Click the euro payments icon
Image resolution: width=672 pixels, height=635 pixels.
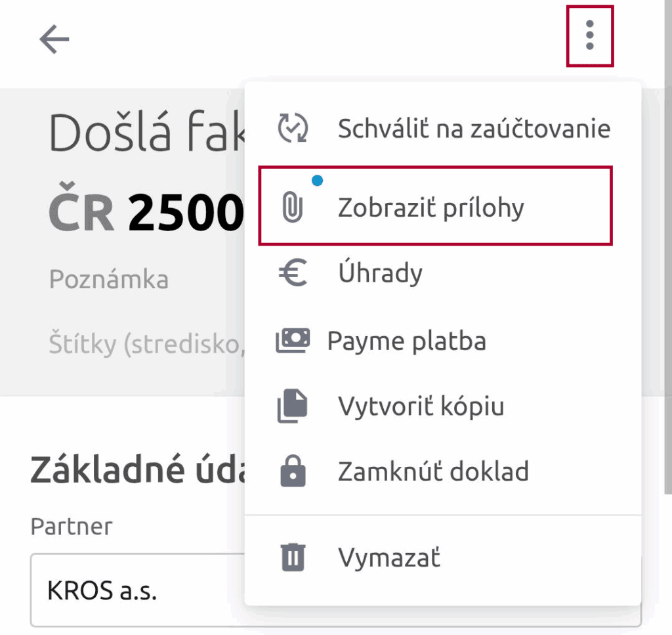tap(293, 273)
